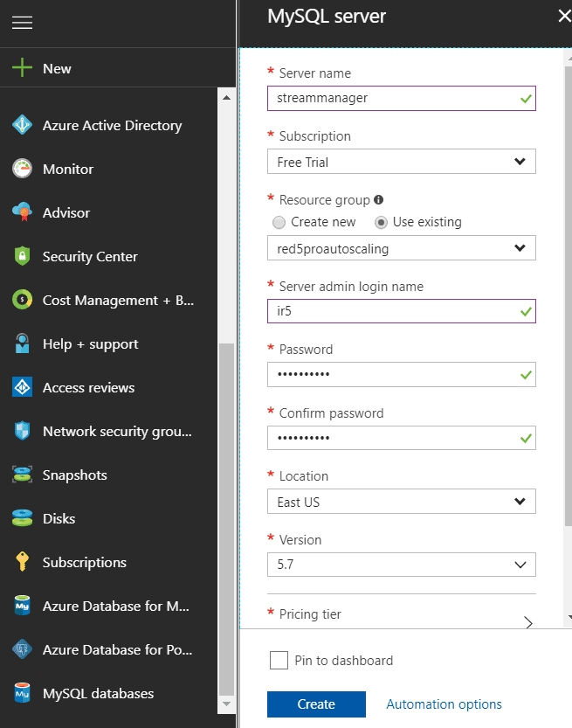Select the Monitor gauge icon
Image resolution: width=572 pixels, height=728 pixels.
[22, 169]
